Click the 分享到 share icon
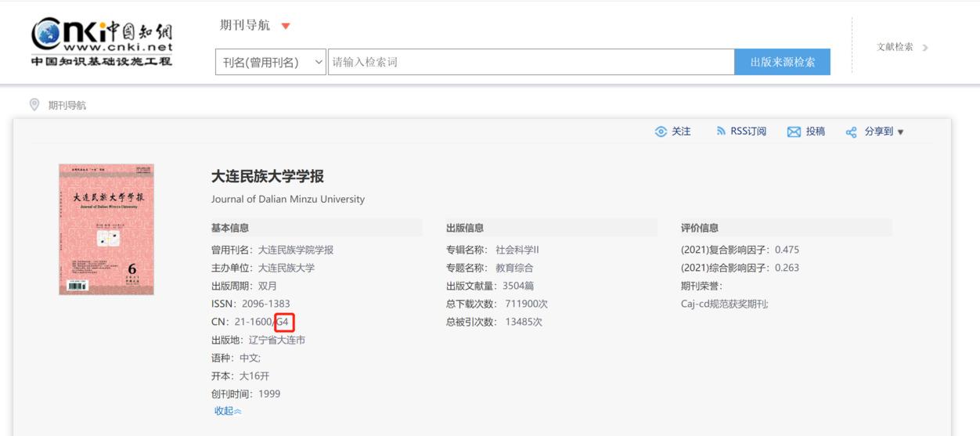This screenshot has width=980, height=436. coord(852,132)
